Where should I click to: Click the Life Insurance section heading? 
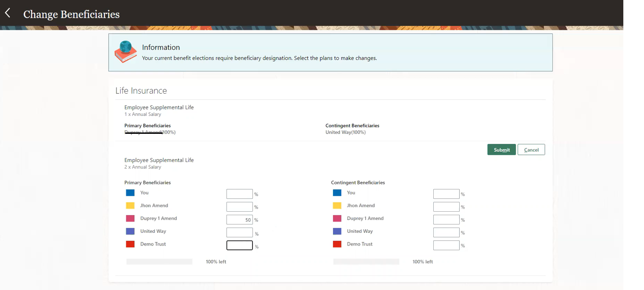point(141,91)
